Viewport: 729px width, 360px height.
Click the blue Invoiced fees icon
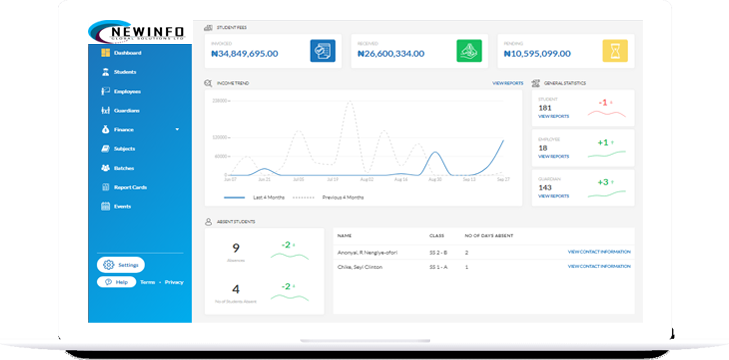point(323,51)
